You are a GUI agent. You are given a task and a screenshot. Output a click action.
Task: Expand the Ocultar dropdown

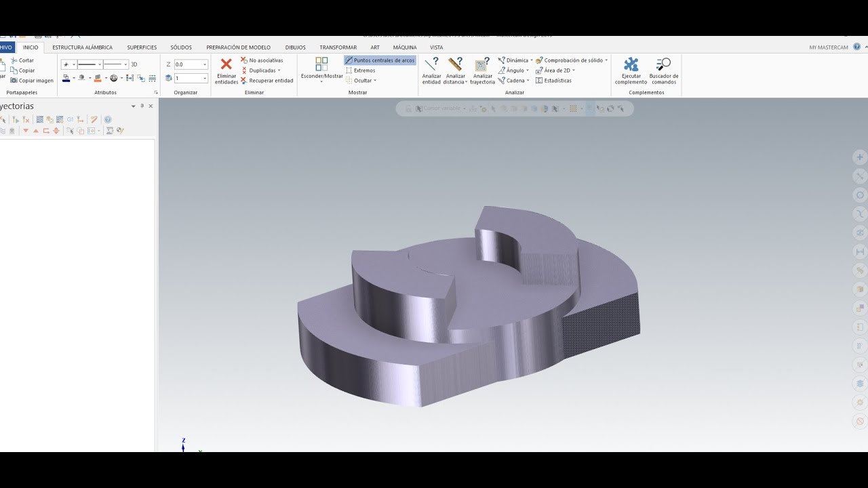(x=375, y=81)
